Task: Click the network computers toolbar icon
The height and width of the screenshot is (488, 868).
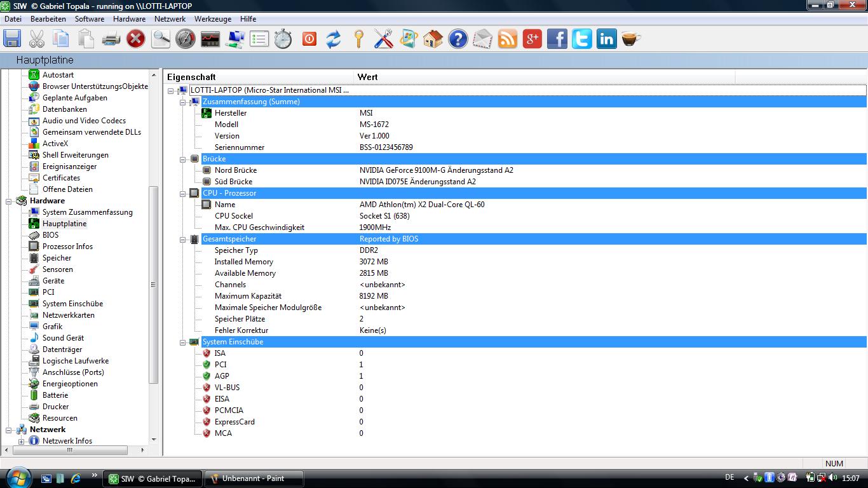Action: (235, 39)
